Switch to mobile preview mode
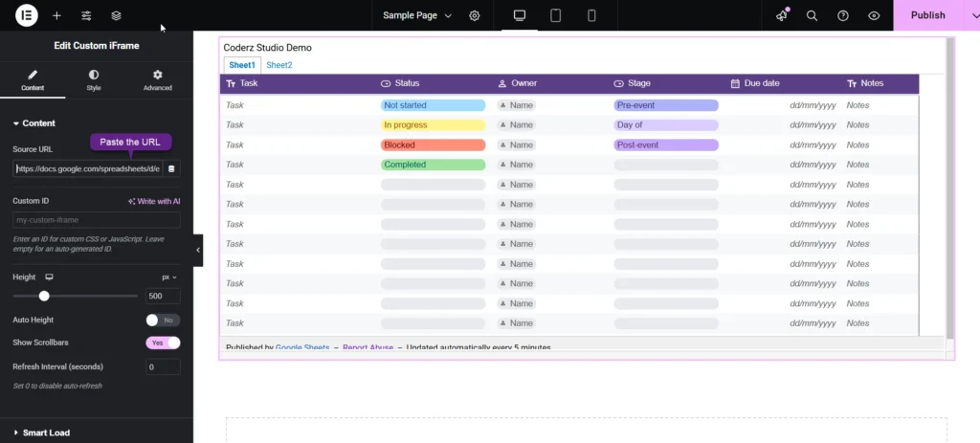The image size is (980, 443). (591, 15)
